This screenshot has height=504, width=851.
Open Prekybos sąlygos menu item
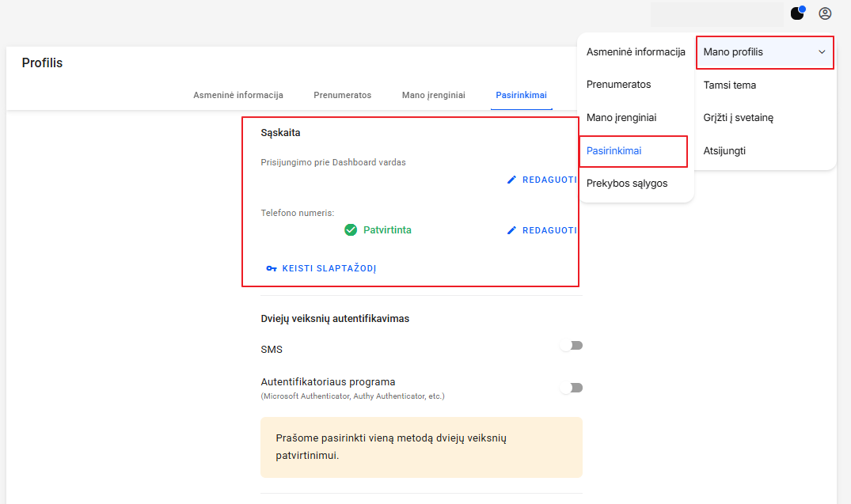coord(627,184)
